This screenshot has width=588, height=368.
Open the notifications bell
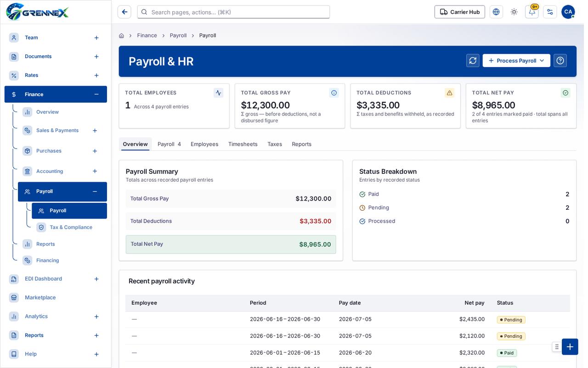(x=532, y=12)
